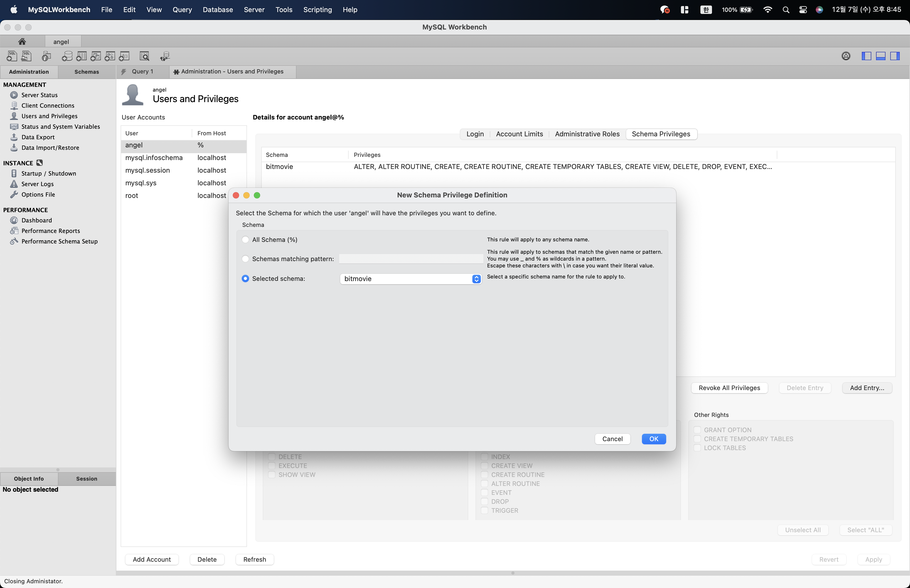Image resolution: width=910 pixels, height=588 pixels.
Task: Open preferences gear icon
Action: tap(846, 56)
